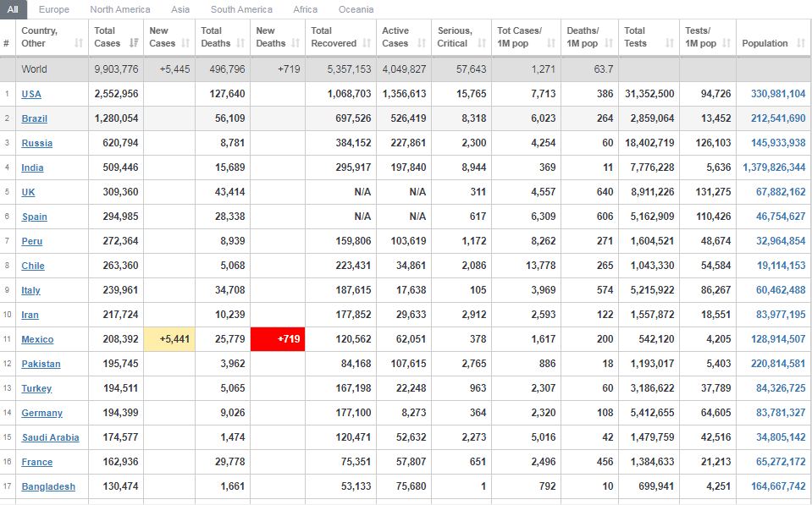Sort by Total Recovered arrows icon
Viewport: 812px width, 505px height.
367,43
